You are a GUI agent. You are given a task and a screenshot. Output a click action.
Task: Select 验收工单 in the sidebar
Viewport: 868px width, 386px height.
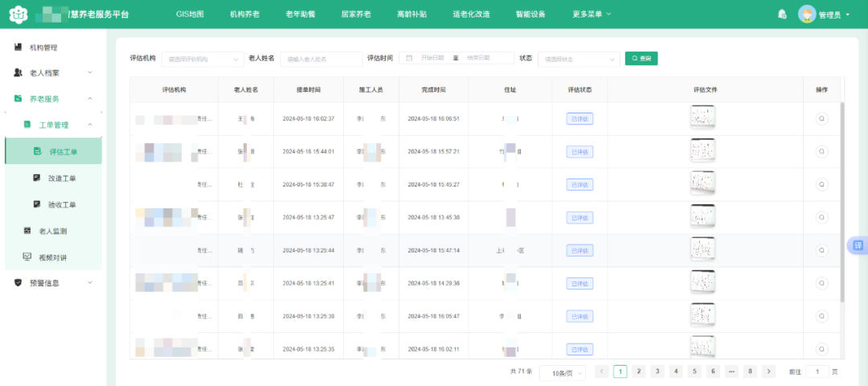(x=62, y=204)
